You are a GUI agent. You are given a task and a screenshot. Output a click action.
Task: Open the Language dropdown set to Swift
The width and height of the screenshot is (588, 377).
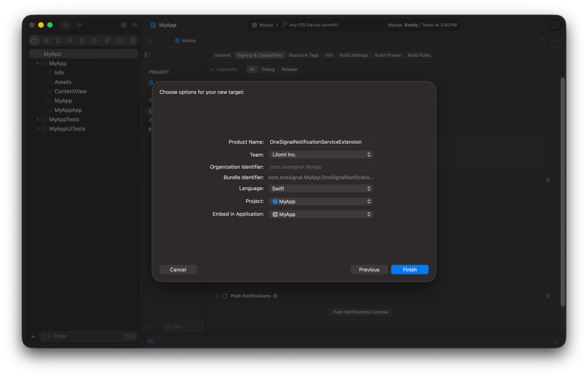tap(321, 188)
